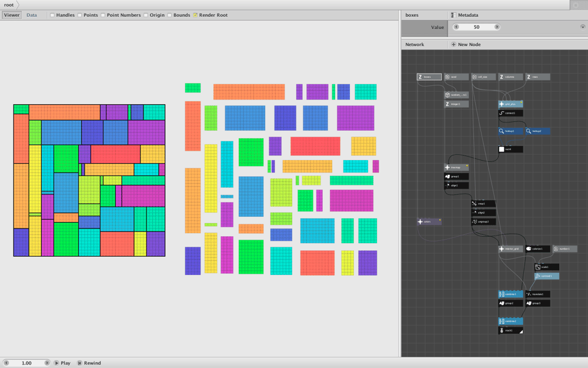Select the treemap node
Screen dimensions: 588x368
(456, 167)
